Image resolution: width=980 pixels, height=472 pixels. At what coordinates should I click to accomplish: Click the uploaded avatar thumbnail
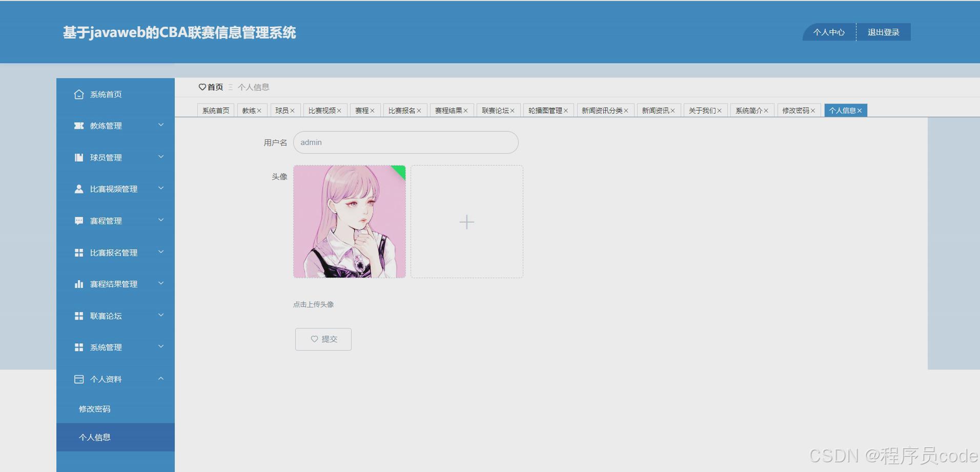coord(350,222)
